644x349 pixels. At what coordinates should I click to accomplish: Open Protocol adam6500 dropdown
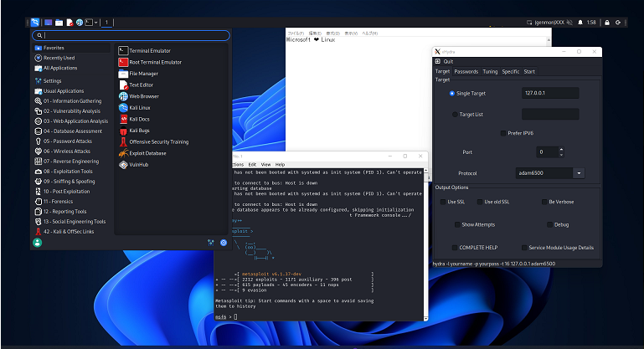[579, 173]
